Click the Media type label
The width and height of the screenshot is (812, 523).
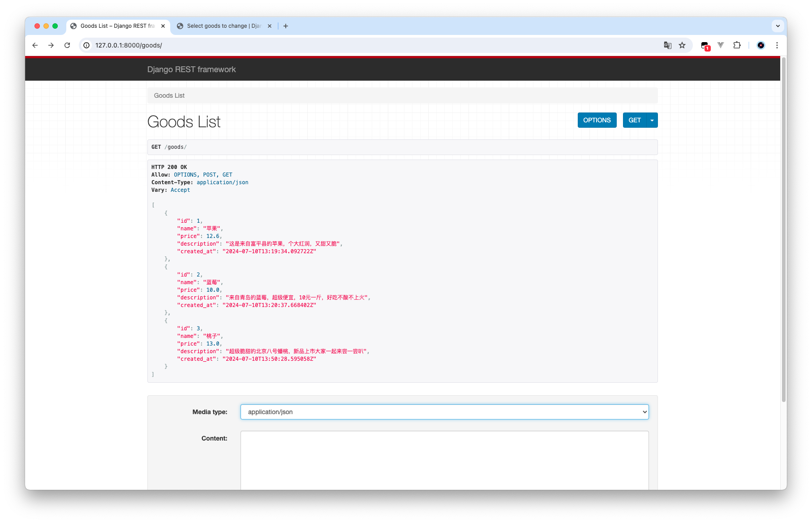pyautogui.click(x=210, y=412)
